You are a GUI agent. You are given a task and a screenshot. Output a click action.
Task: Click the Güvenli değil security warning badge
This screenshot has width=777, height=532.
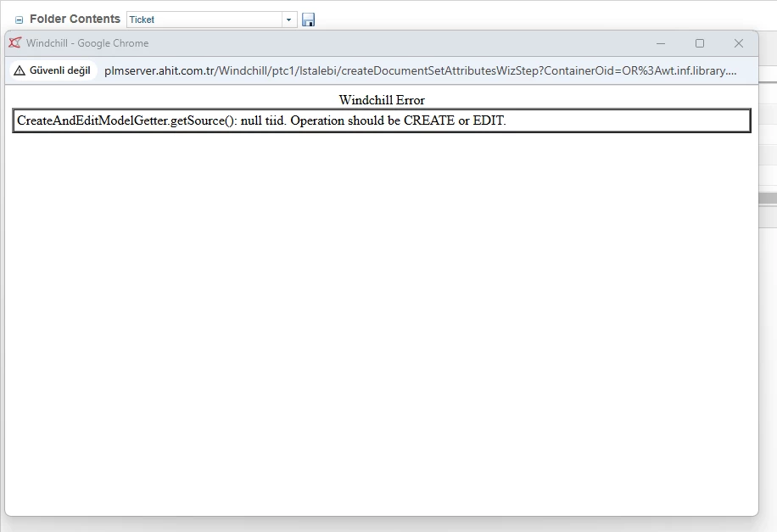[53, 70]
